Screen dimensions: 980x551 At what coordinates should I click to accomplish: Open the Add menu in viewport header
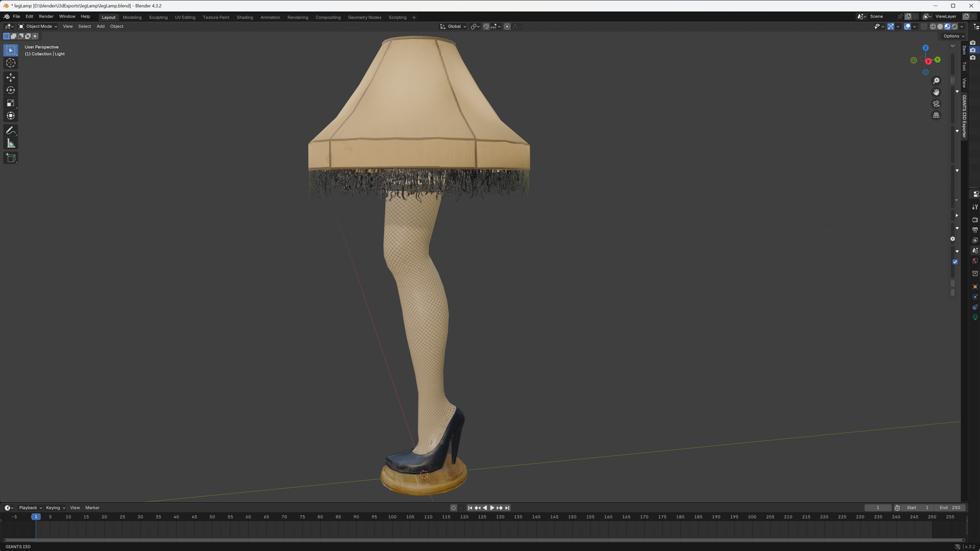100,26
